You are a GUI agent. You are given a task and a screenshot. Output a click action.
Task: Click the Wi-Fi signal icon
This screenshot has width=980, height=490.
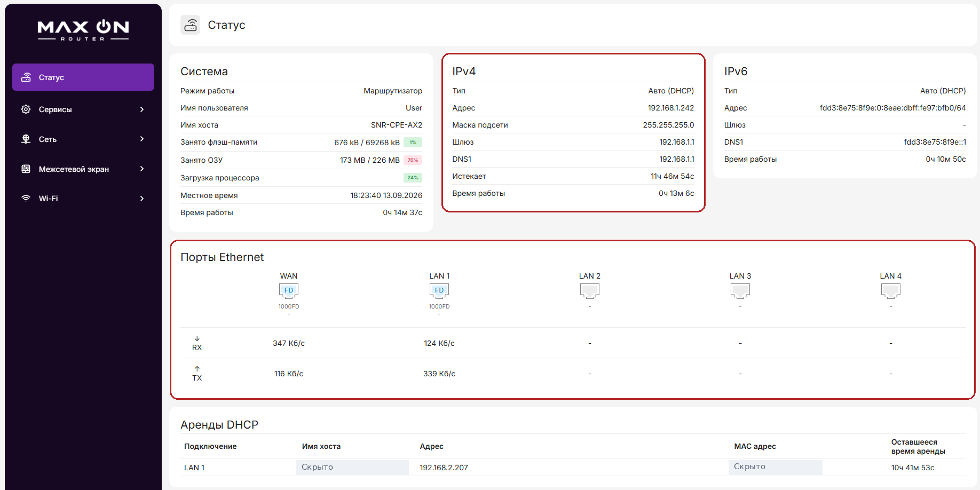26,199
